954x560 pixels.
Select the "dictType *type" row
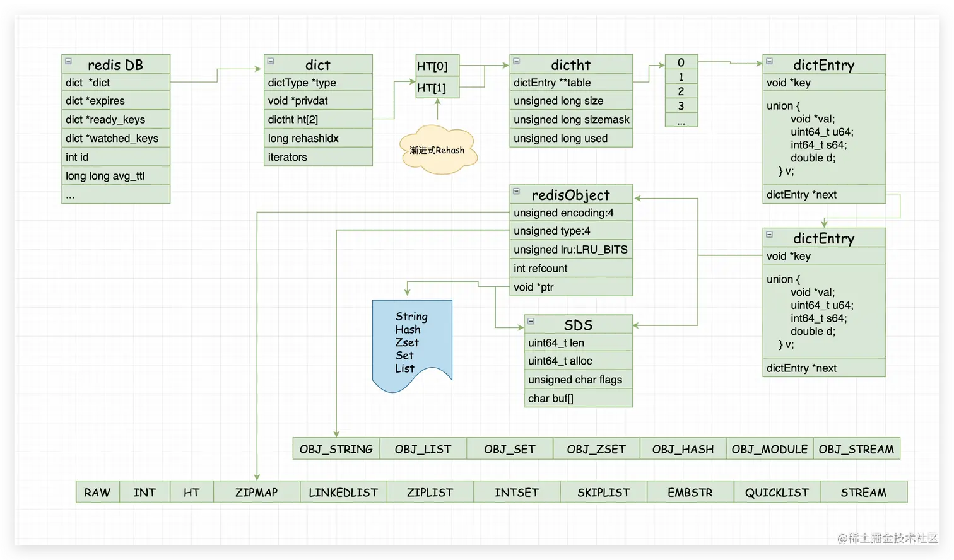coord(318,83)
